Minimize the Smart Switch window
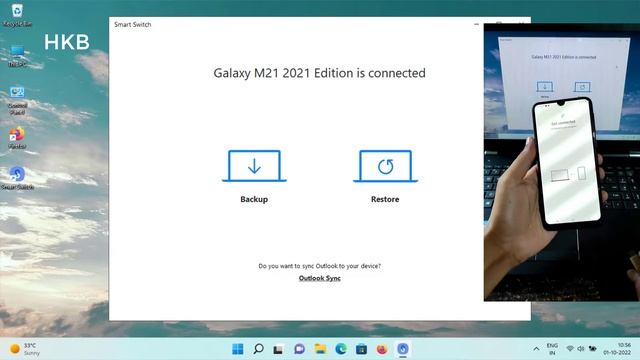 tap(476, 24)
